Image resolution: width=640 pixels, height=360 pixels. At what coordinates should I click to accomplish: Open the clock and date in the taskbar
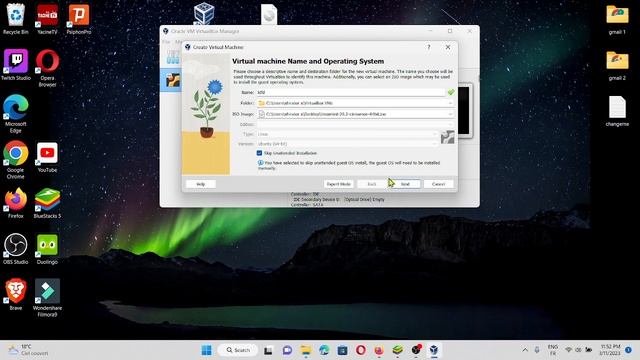coord(610,350)
